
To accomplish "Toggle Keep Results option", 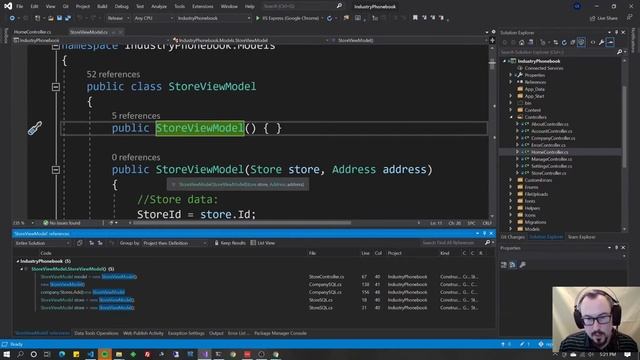I will click(x=230, y=243).
